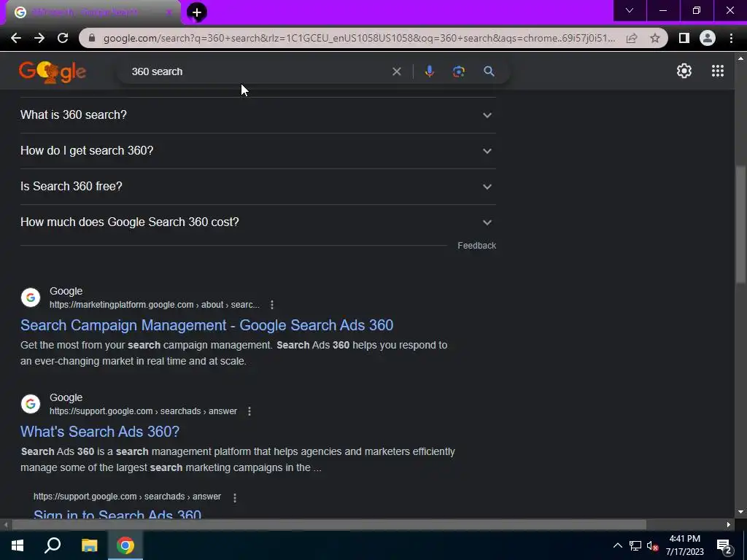Click Google favicon of support.google.com result
The height and width of the screenshot is (560, 747).
[x=31, y=404]
